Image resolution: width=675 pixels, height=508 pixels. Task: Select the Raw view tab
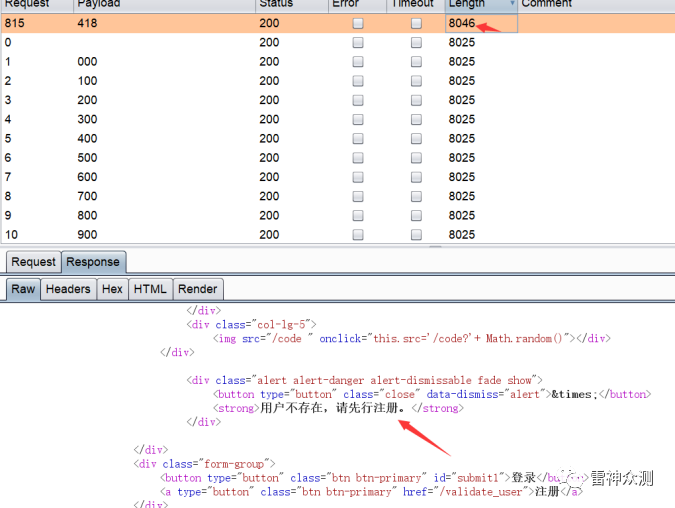click(x=23, y=289)
